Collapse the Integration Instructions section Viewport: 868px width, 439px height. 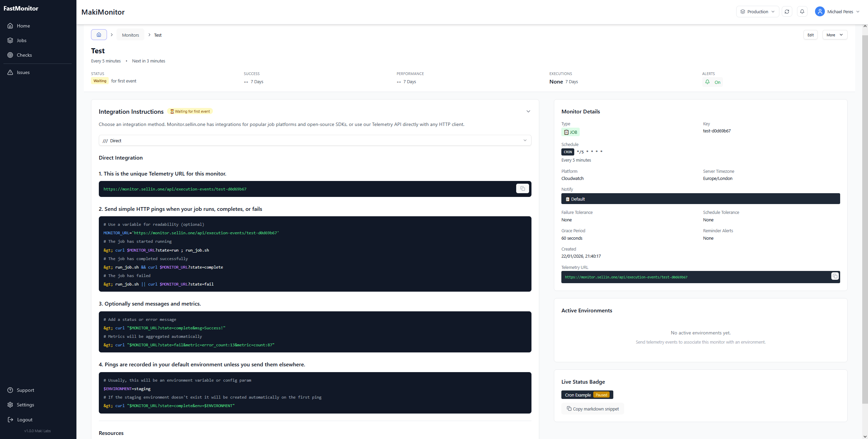(x=528, y=111)
